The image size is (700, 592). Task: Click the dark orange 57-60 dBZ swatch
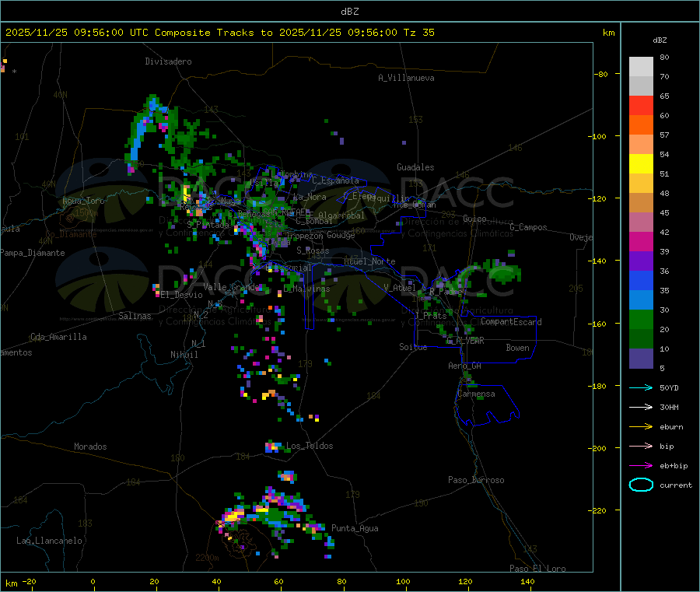click(641, 125)
